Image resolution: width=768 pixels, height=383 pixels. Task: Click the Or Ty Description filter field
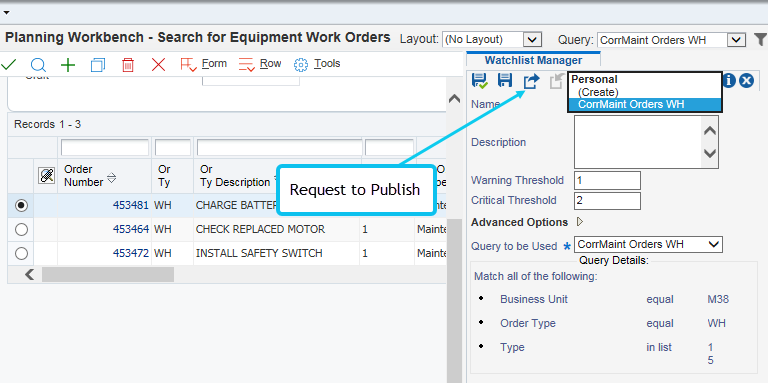(280, 147)
